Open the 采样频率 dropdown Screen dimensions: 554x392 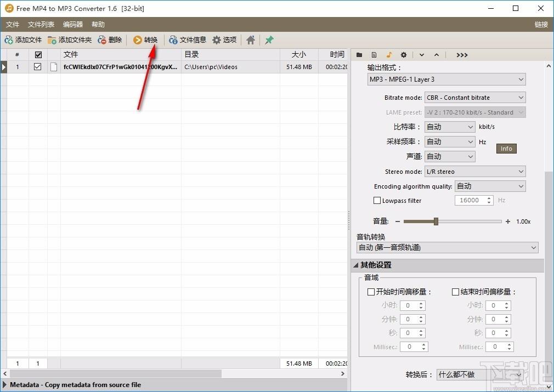click(450, 141)
